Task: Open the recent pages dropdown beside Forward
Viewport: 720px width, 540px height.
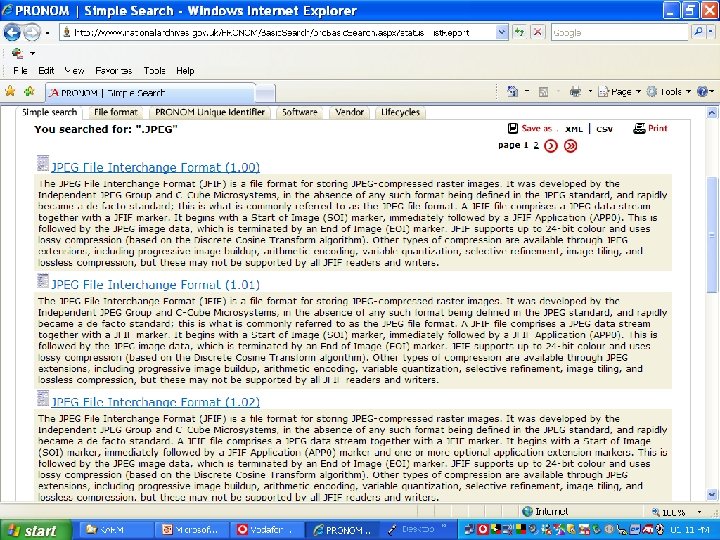Action: (47, 33)
